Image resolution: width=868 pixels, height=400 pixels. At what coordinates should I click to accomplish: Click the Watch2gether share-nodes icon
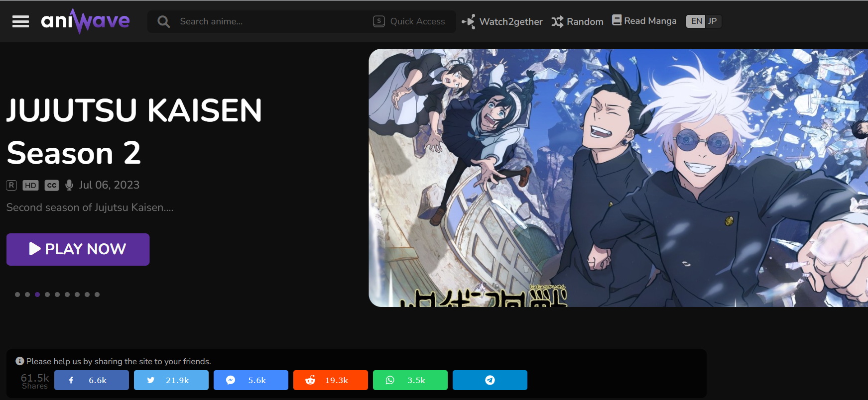[x=469, y=21]
